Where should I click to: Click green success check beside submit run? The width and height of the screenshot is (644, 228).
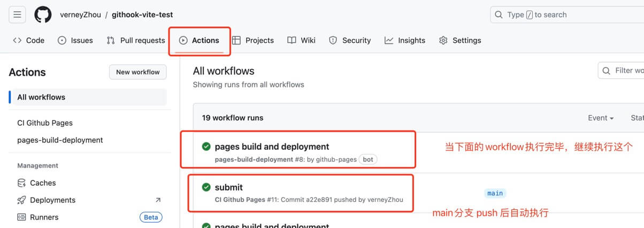pyautogui.click(x=206, y=187)
